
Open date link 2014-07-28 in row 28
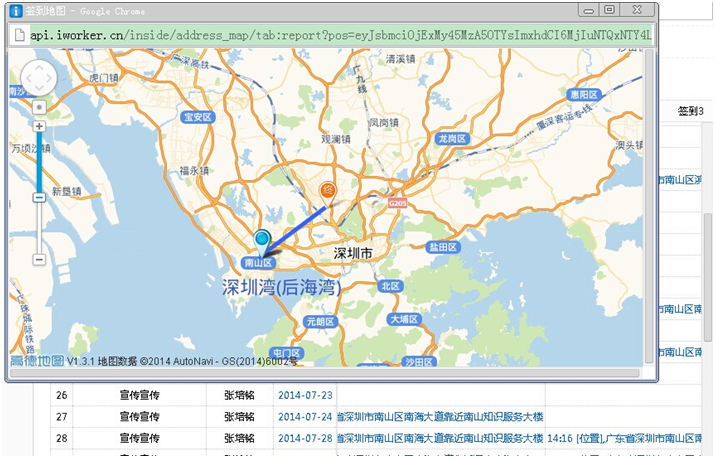tap(305, 438)
